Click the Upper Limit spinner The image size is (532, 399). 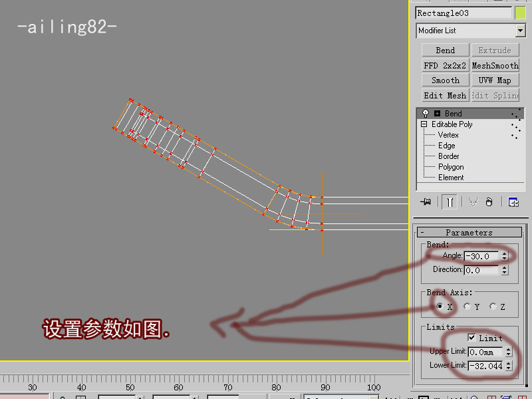(x=508, y=352)
